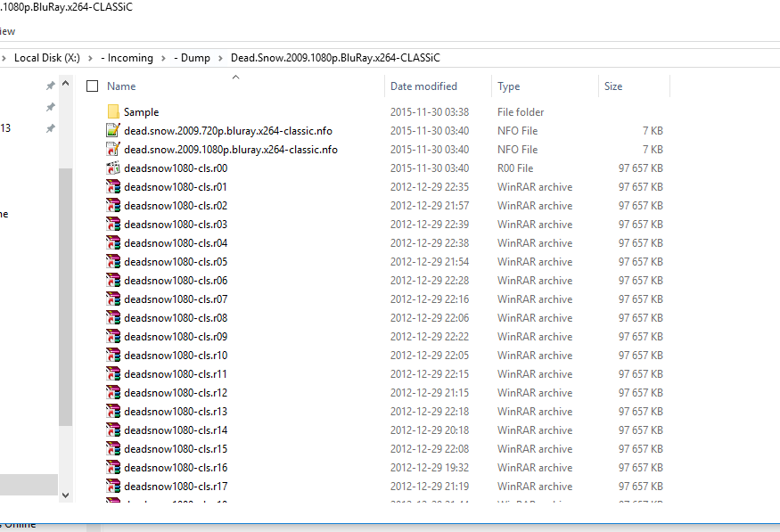The width and height of the screenshot is (780, 532).
Task: Sort files by the Size column
Action: point(613,86)
